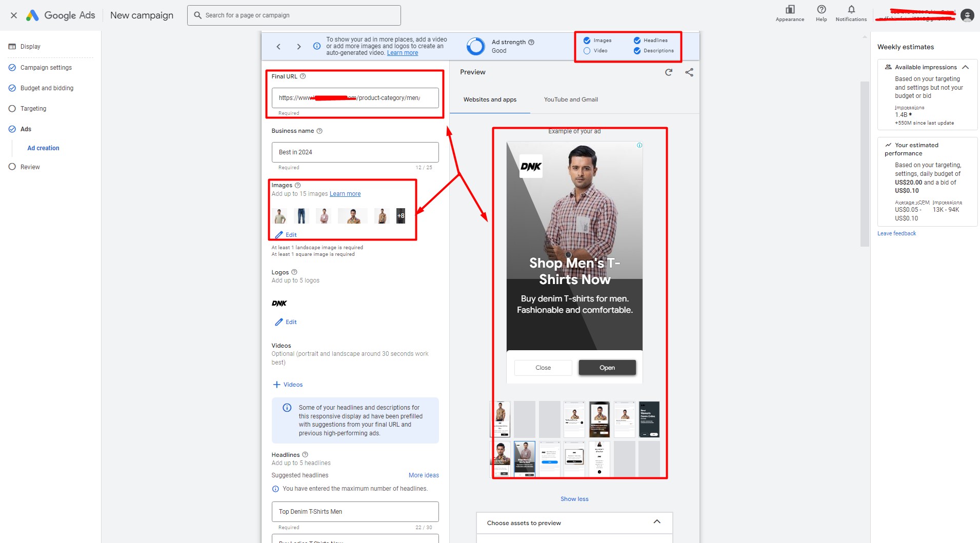Open Ads step in sidebar
This screenshot has width=980, height=543.
click(26, 129)
